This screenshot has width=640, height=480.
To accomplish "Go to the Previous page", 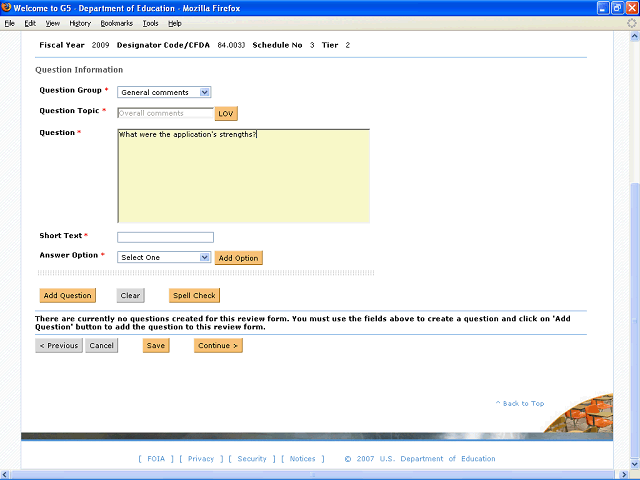I will click(x=59, y=345).
